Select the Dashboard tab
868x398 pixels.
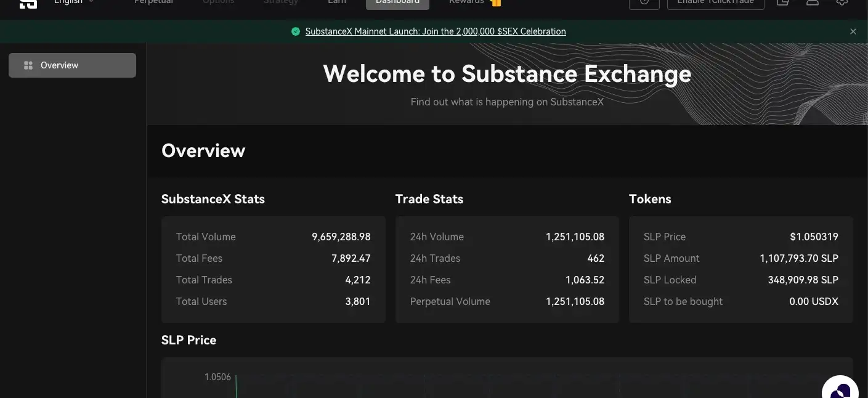pos(397,2)
